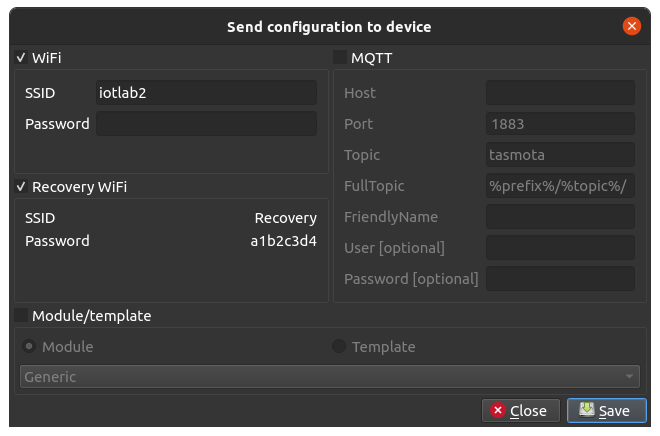Click the Save button's disk icon
Screen dimensions: 660x436
(x=587, y=410)
